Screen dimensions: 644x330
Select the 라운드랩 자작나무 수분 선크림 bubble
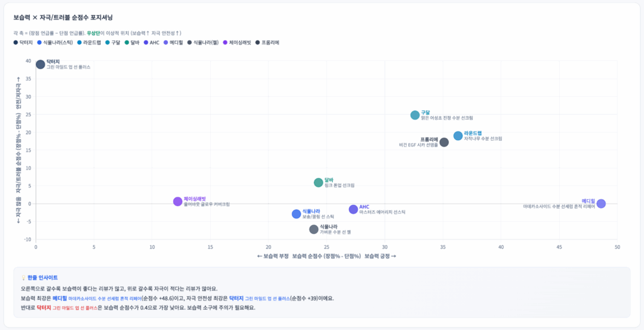point(458,136)
